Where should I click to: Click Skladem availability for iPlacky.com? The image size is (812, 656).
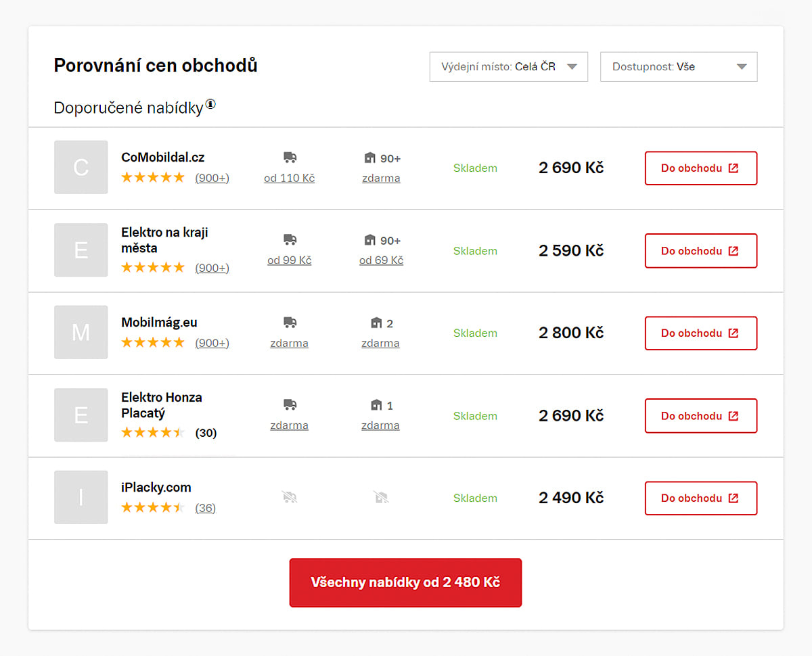tap(475, 498)
